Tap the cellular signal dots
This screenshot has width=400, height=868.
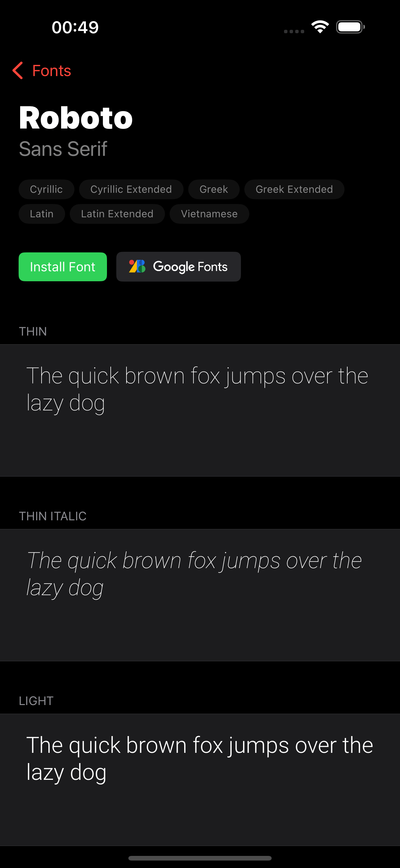click(x=294, y=31)
